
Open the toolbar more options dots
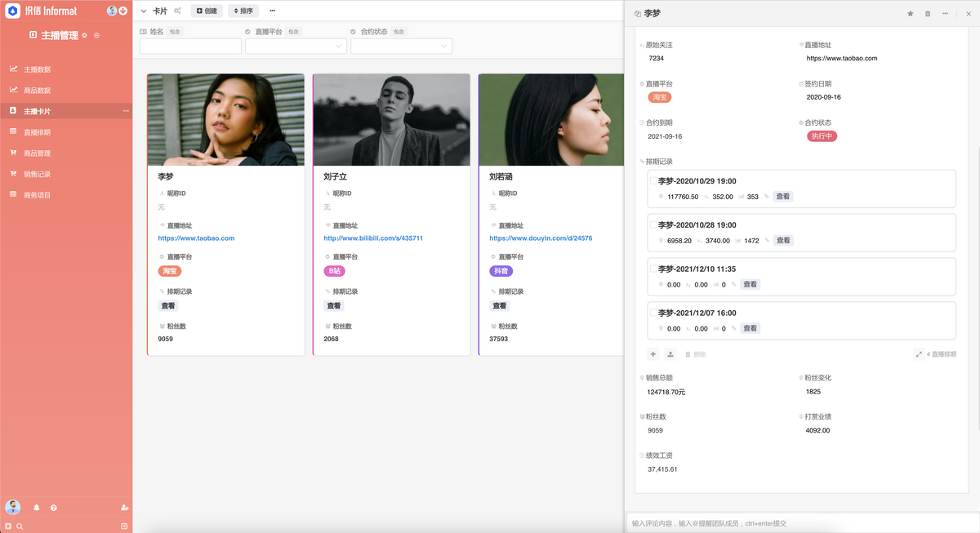coord(272,11)
